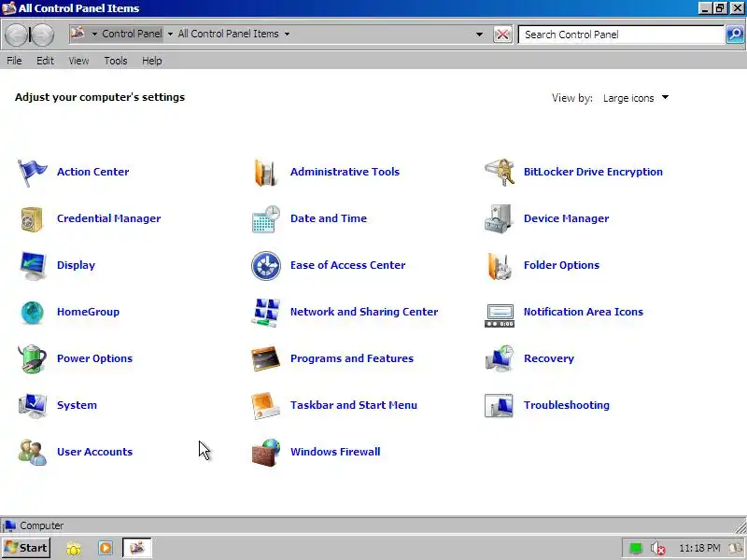Viewport: 747px width, 560px height.
Task: Open the Taskbar and Start Menu icon
Action: (x=266, y=406)
